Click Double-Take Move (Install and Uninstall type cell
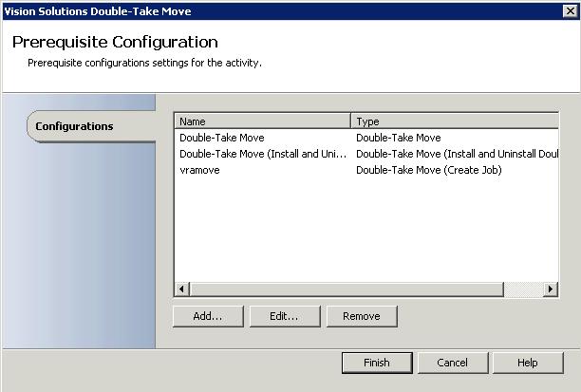581x392 pixels. 457,154
